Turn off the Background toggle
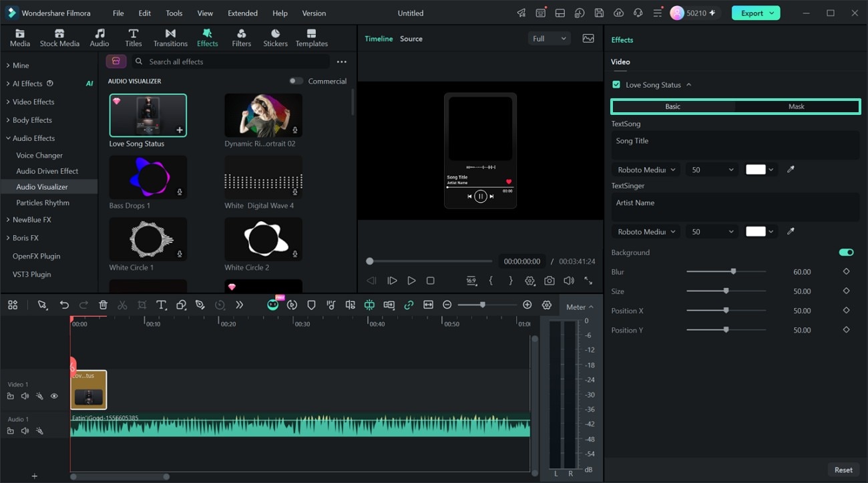Viewport: 868px width, 483px height. [x=846, y=253]
